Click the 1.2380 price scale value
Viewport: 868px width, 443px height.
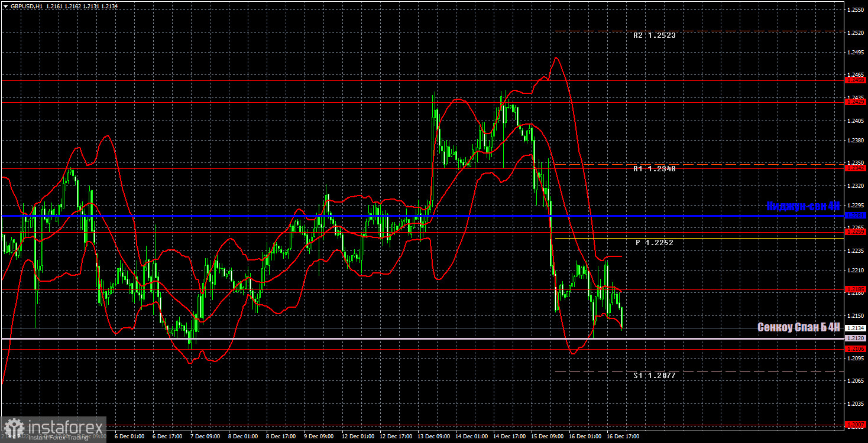point(856,141)
